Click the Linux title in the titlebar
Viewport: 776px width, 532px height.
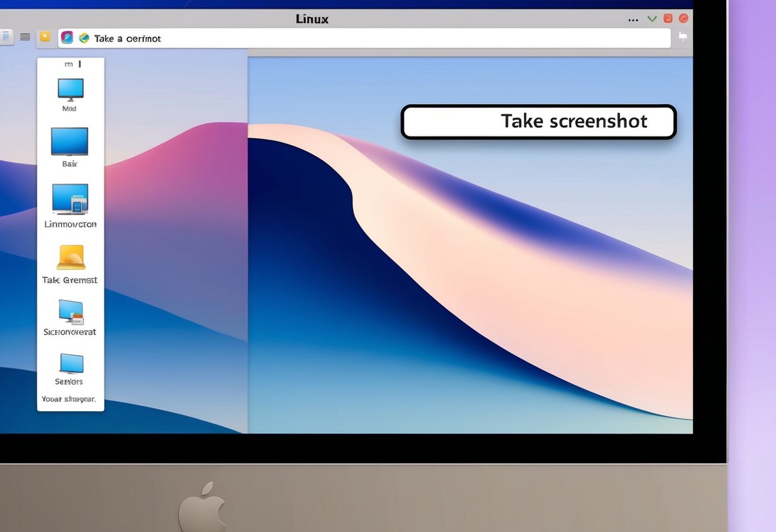[x=312, y=19]
